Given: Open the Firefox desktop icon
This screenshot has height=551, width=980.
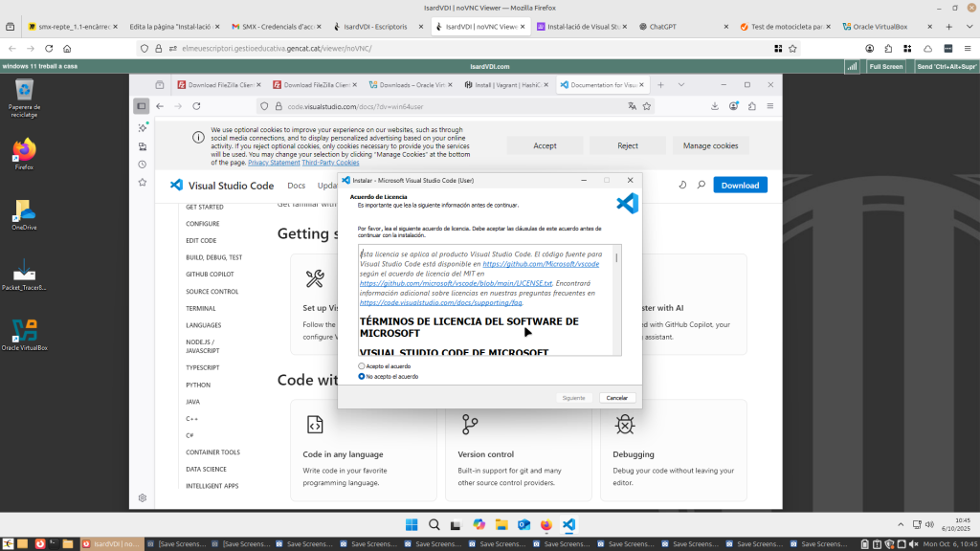Looking at the screenshot, I should [x=24, y=151].
